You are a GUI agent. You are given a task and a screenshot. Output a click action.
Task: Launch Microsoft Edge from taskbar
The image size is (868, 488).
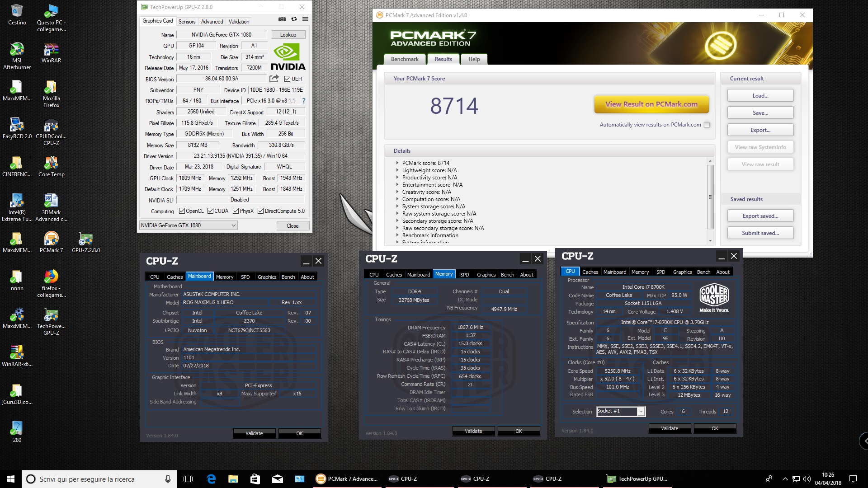211,479
